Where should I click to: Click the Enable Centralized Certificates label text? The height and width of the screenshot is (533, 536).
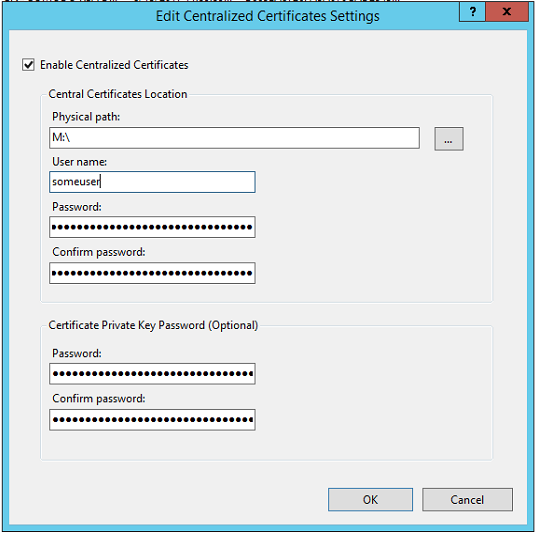[x=114, y=65]
